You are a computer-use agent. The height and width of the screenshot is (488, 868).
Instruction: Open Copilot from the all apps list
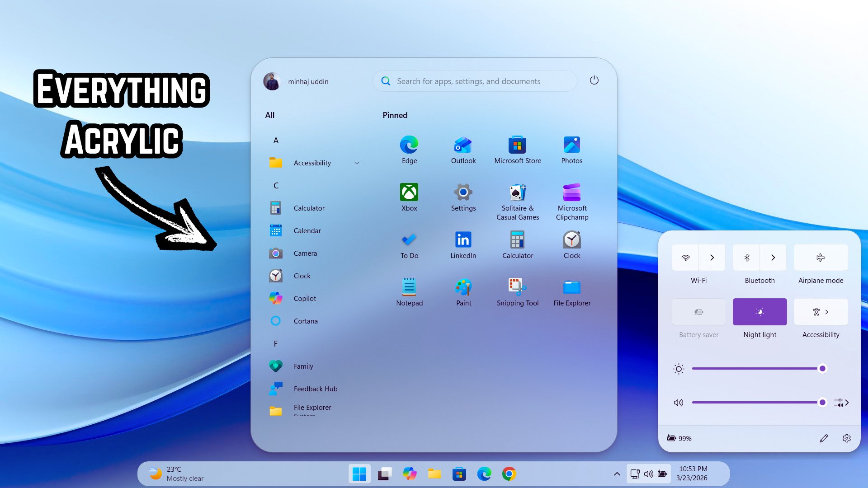pos(305,298)
